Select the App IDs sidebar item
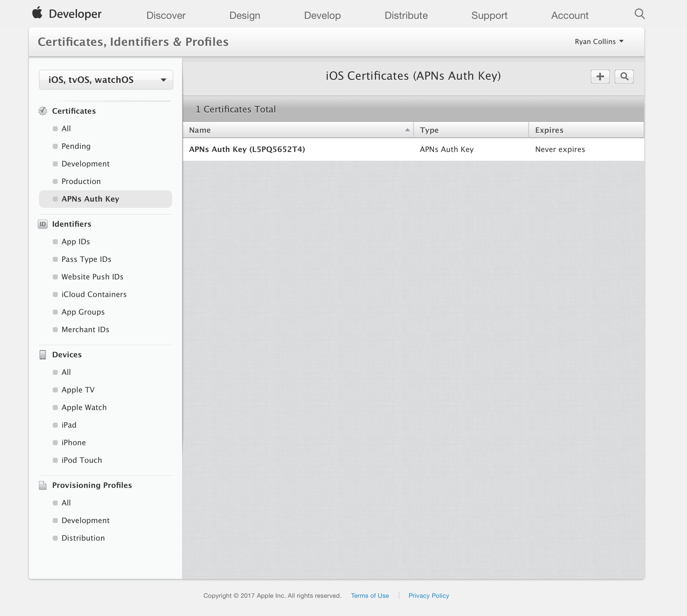Screen dimensions: 687x616 point(76,242)
